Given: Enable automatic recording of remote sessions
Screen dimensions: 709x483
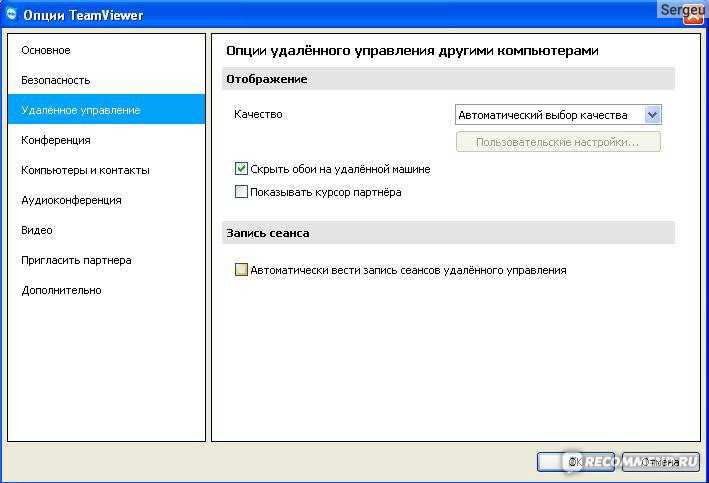Looking at the screenshot, I should [x=241, y=270].
